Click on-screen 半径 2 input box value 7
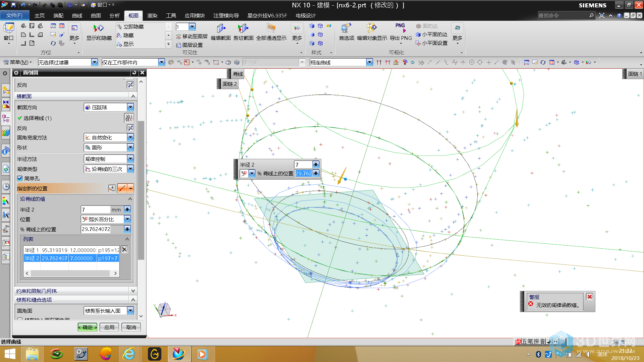Screen dimensions: 644x362 click(304, 165)
